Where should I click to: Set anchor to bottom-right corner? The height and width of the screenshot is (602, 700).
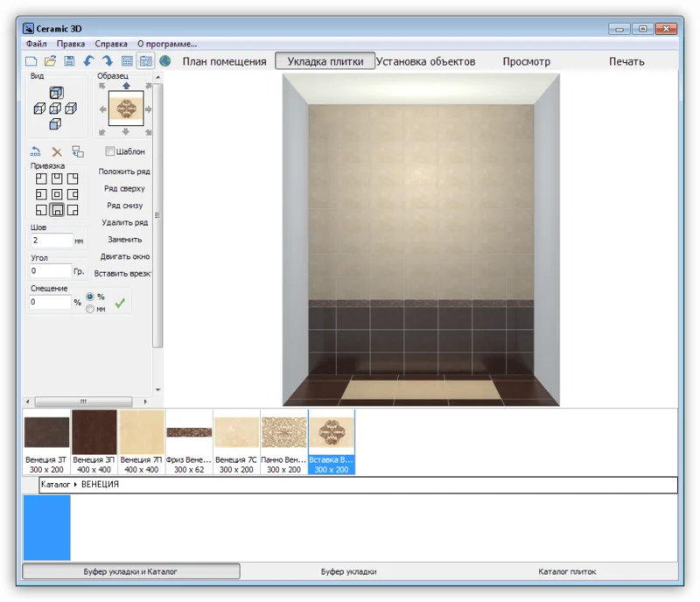[73, 210]
